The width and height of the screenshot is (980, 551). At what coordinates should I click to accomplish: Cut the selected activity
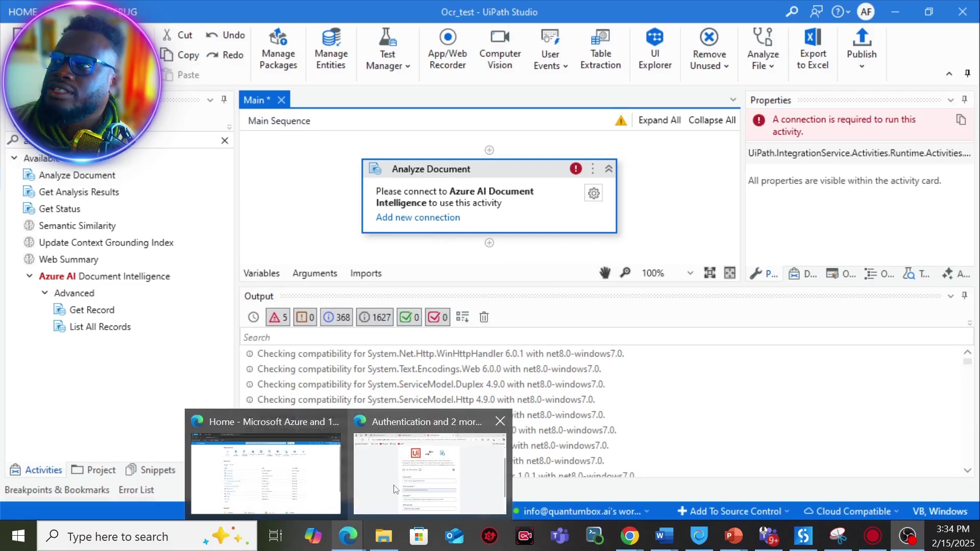pos(177,35)
